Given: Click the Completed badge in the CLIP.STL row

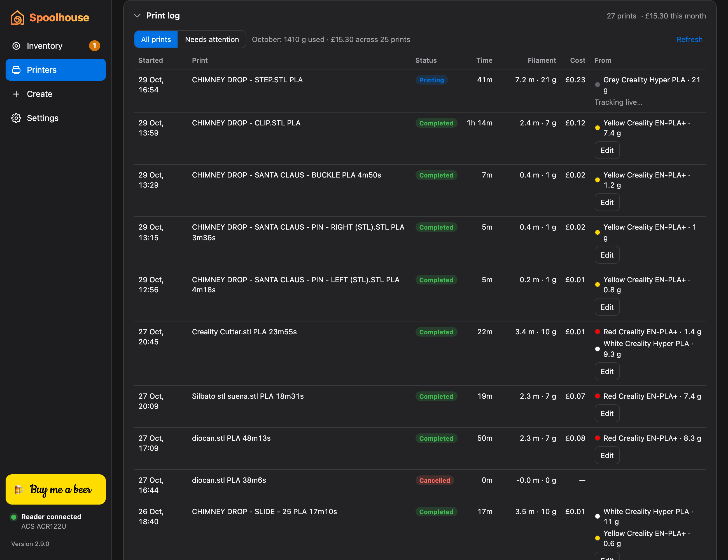Looking at the screenshot, I should [436, 123].
